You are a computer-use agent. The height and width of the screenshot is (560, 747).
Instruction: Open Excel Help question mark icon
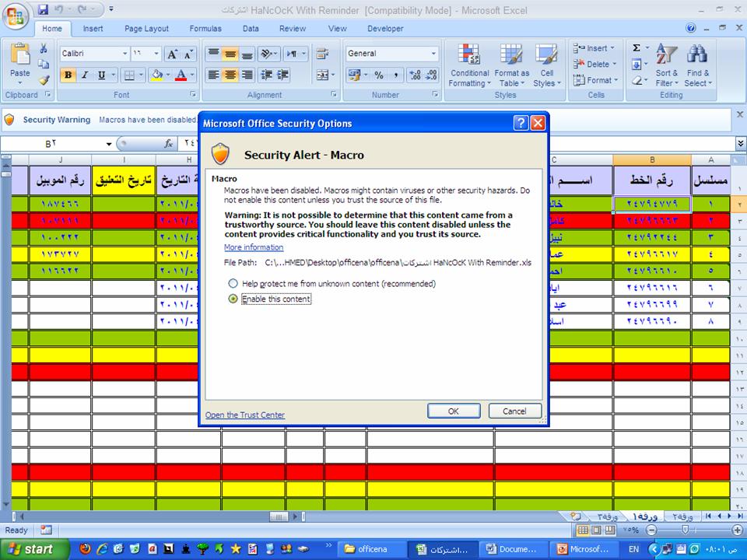(691, 28)
